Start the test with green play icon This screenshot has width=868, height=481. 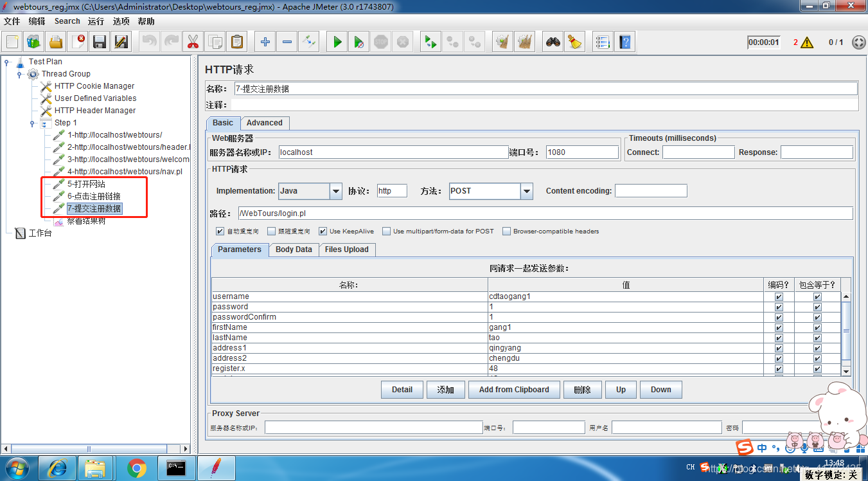point(337,42)
